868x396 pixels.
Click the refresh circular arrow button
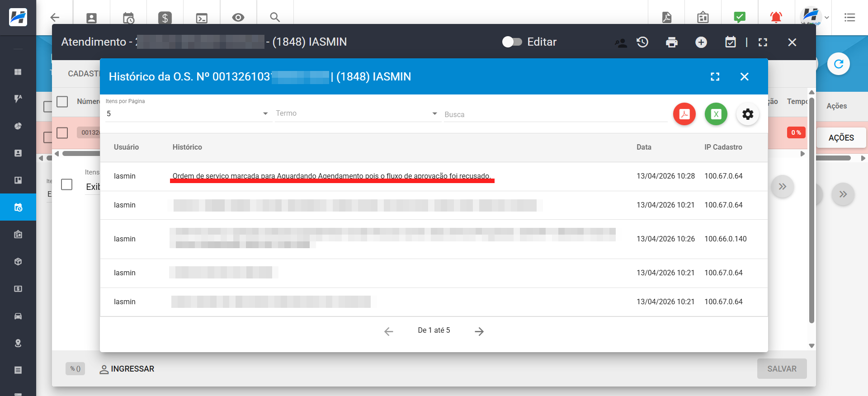coord(838,64)
